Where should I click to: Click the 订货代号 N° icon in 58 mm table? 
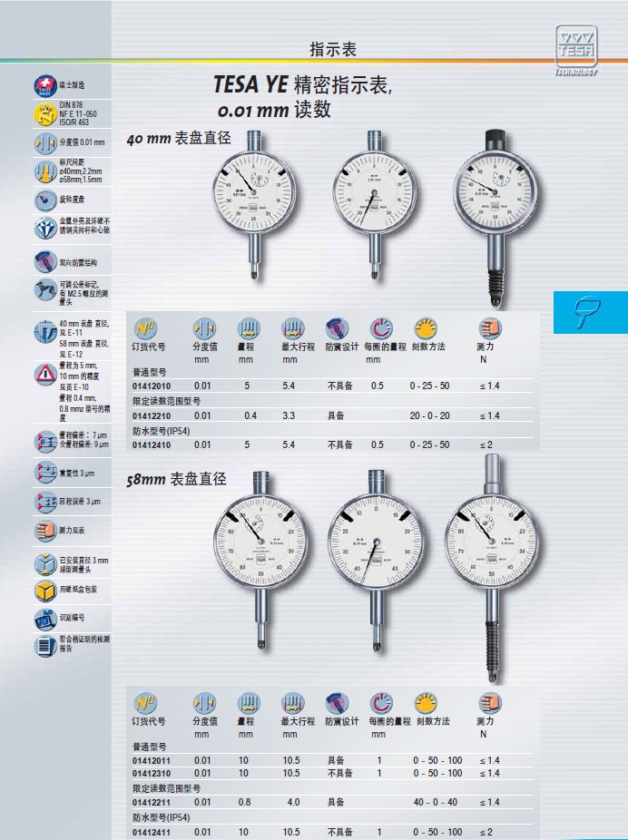(x=145, y=703)
